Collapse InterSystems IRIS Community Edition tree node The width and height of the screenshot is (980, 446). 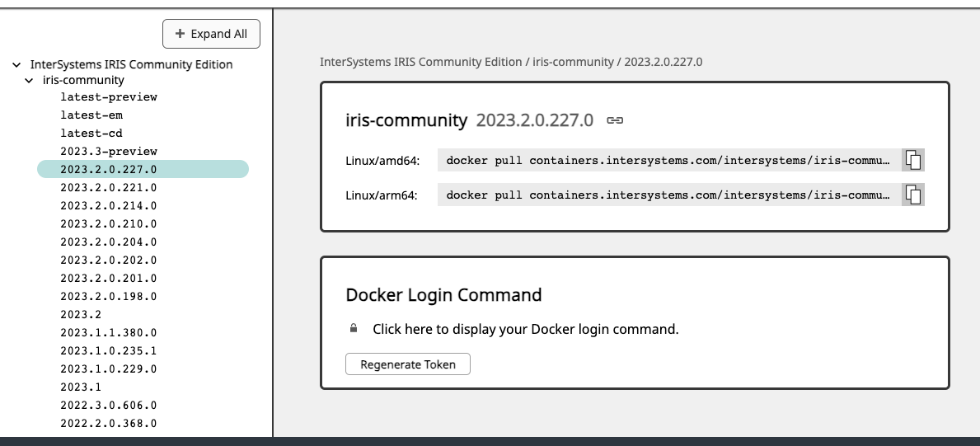click(16, 64)
